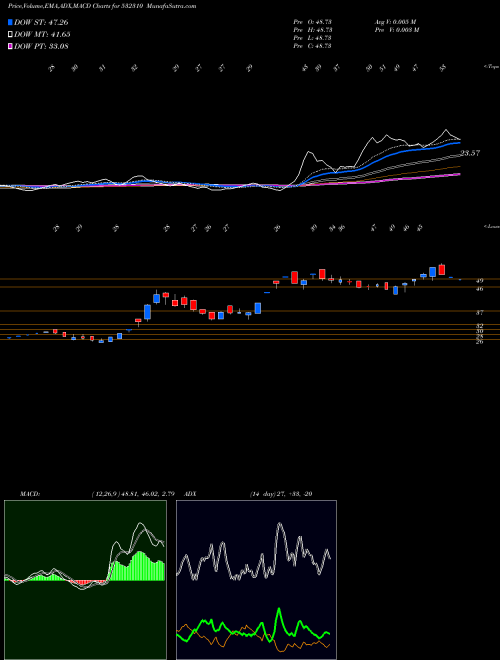This screenshot has width=500, height=660.
Task: Click the 26 price level label
Action: (480, 341)
